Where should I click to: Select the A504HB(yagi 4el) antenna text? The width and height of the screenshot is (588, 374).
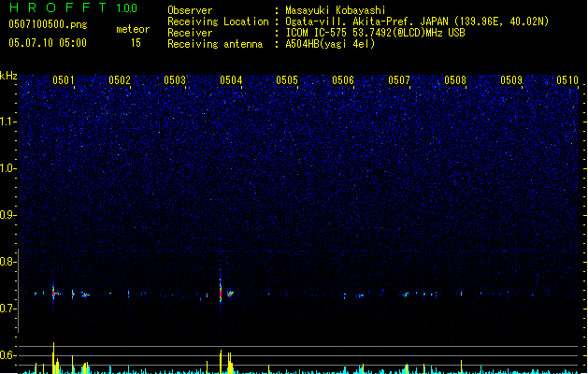(x=330, y=44)
